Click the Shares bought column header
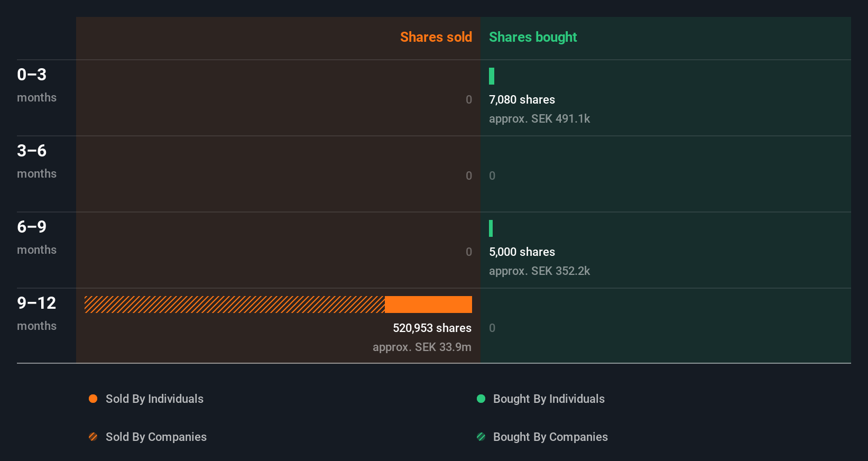 [x=533, y=37]
